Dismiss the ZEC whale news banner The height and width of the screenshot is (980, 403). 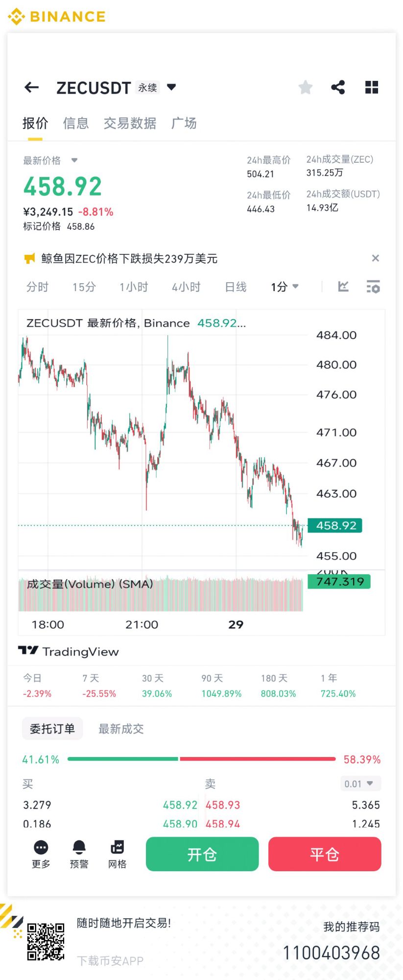(x=376, y=258)
